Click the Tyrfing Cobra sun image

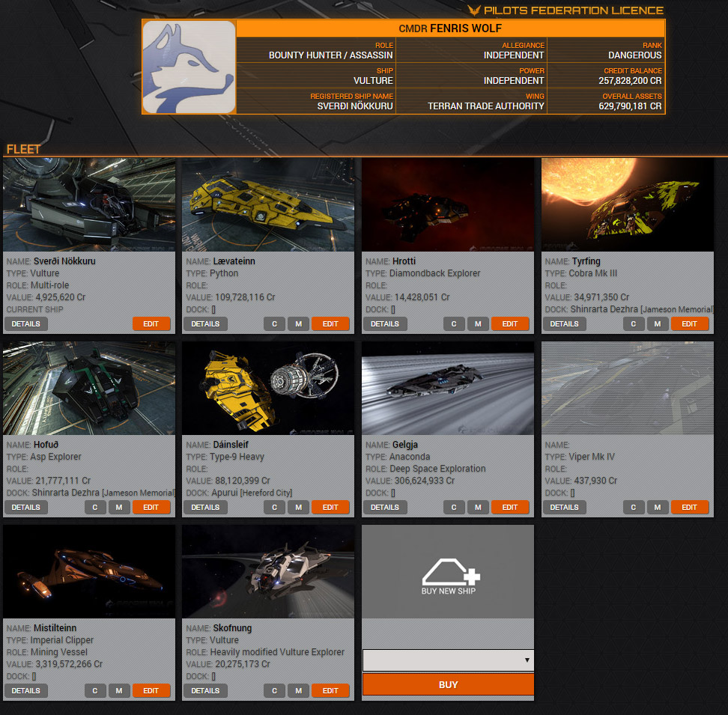(627, 204)
